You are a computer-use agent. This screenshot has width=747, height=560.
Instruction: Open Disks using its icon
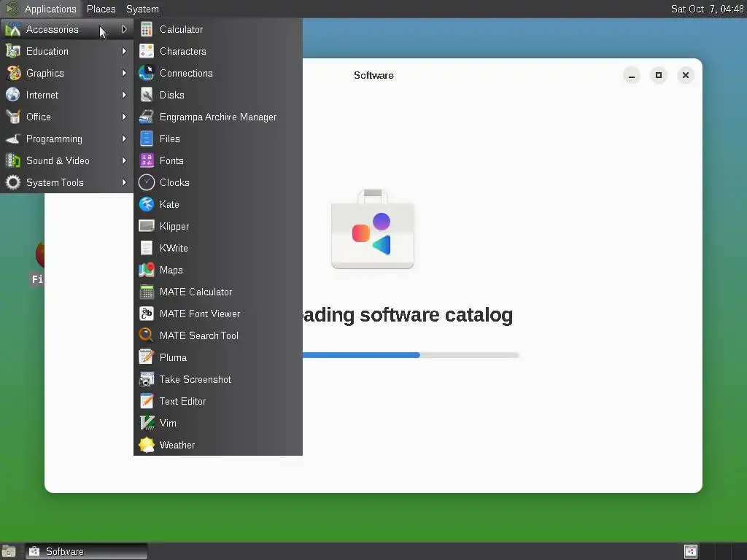[146, 96]
